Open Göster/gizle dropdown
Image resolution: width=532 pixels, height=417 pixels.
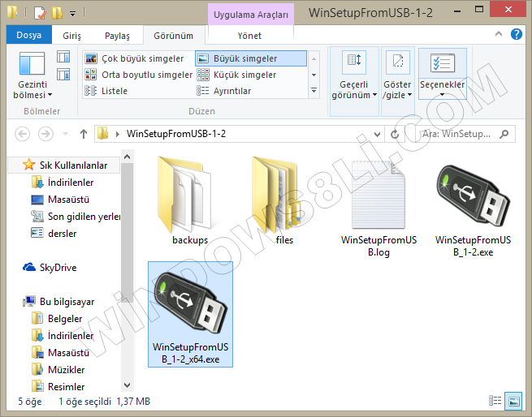point(397,81)
